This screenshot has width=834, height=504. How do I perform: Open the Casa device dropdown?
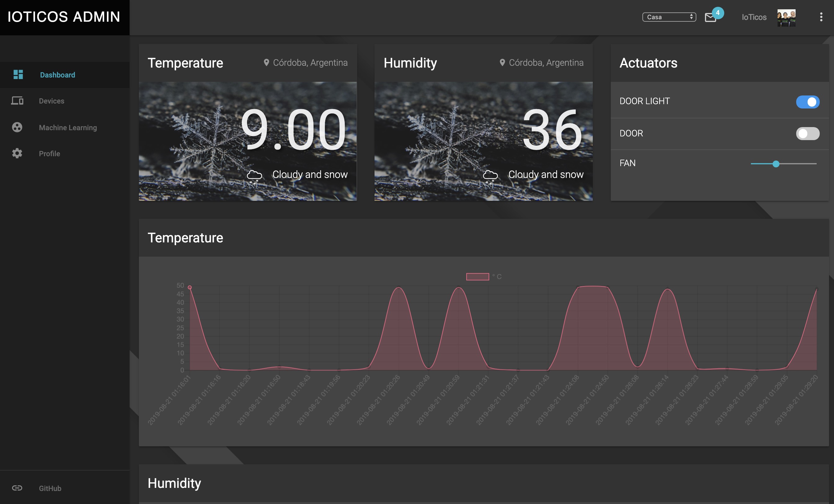coord(669,17)
